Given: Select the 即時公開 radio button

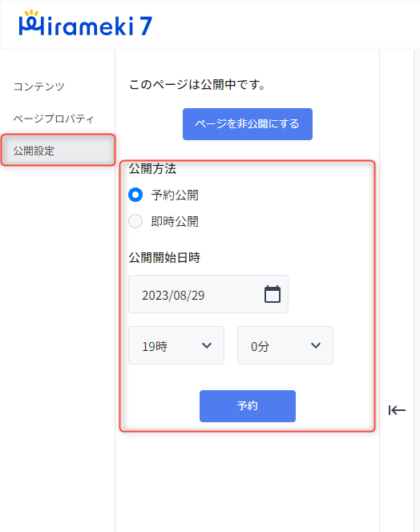Looking at the screenshot, I should [x=135, y=221].
